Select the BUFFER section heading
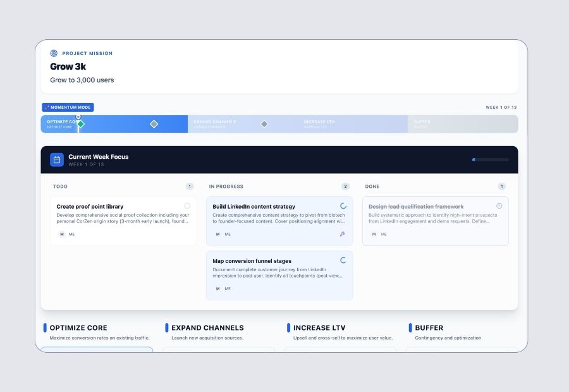The image size is (569, 392). [x=429, y=328]
